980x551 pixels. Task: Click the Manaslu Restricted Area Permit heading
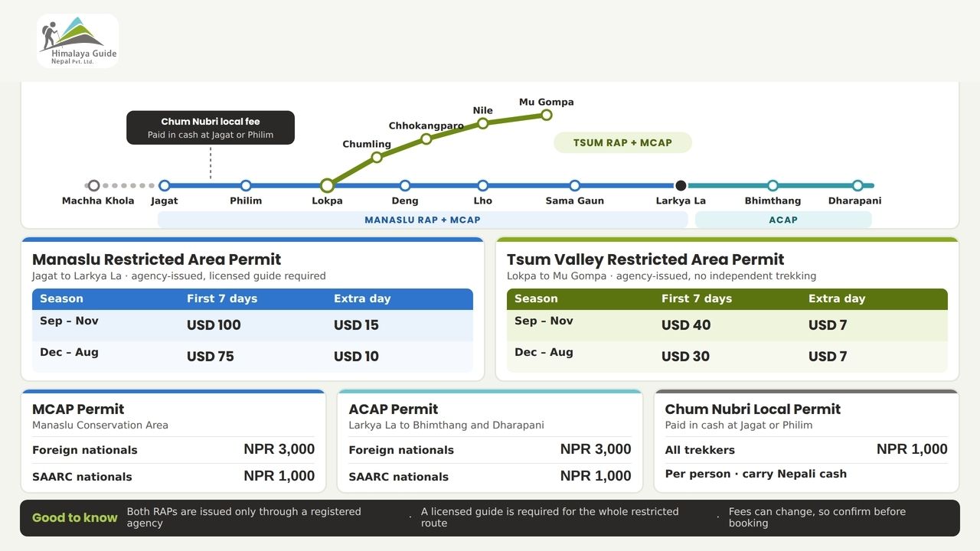(157, 259)
